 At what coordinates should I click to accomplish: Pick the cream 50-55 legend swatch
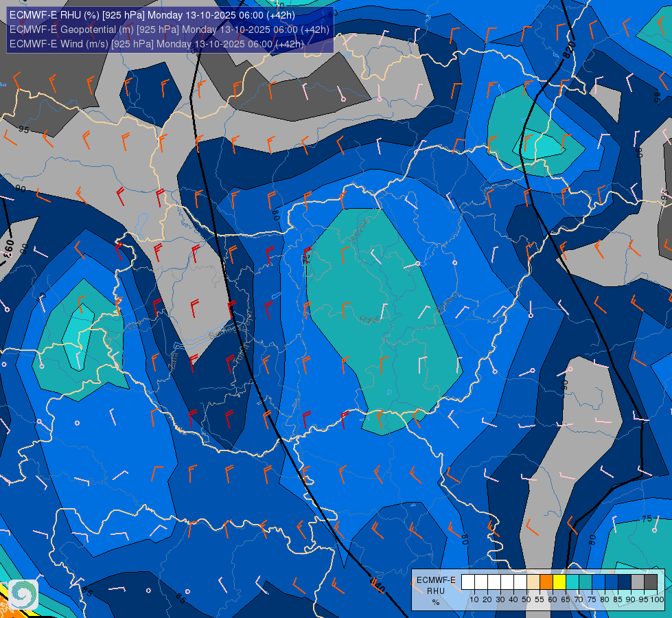[x=533, y=582]
